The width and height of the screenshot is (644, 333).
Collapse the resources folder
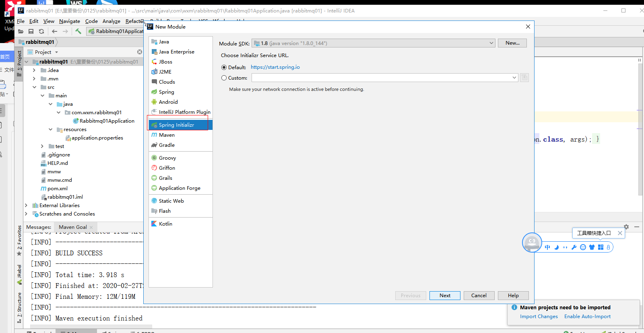pyautogui.click(x=50, y=129)
